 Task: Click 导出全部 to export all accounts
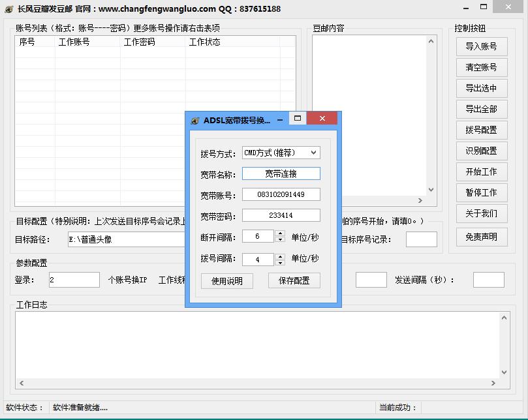point(481,109)
